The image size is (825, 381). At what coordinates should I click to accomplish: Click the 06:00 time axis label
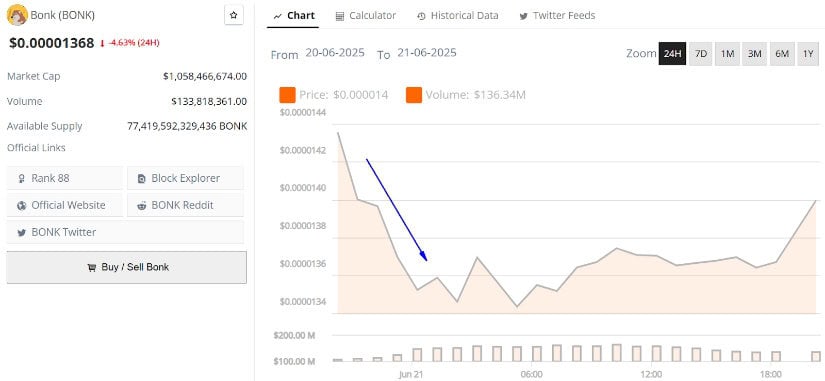pos(531,374)
